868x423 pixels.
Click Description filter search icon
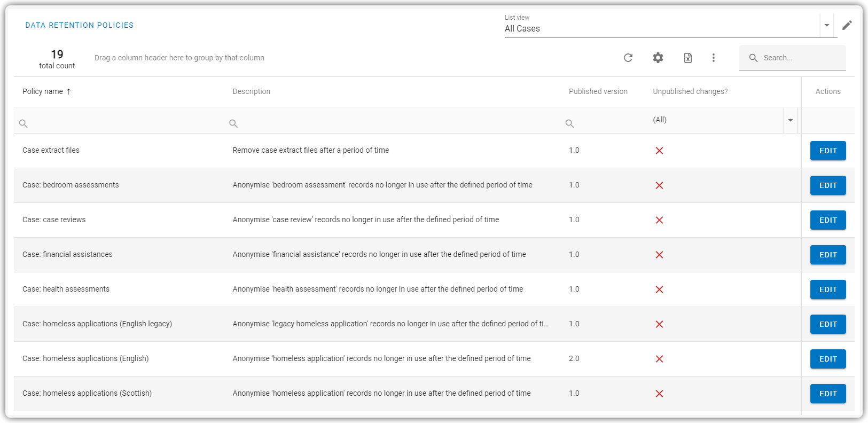233,123
